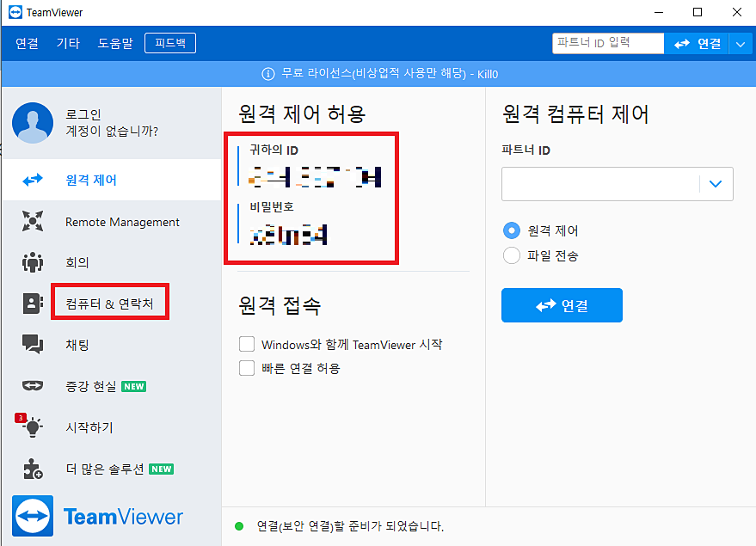756x546 pixels.
Task: Click the 파트너 ID combo box field
Action: (618, 184)
